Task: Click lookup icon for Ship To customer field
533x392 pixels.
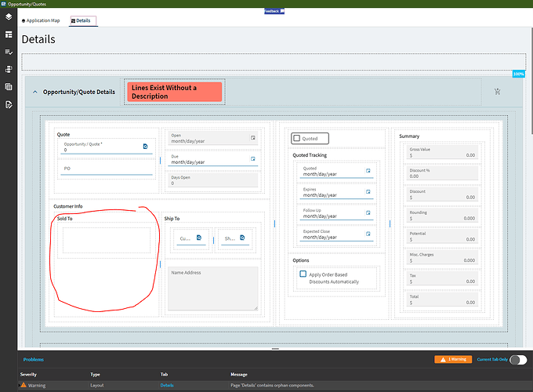Action: (x=199, y=238)
